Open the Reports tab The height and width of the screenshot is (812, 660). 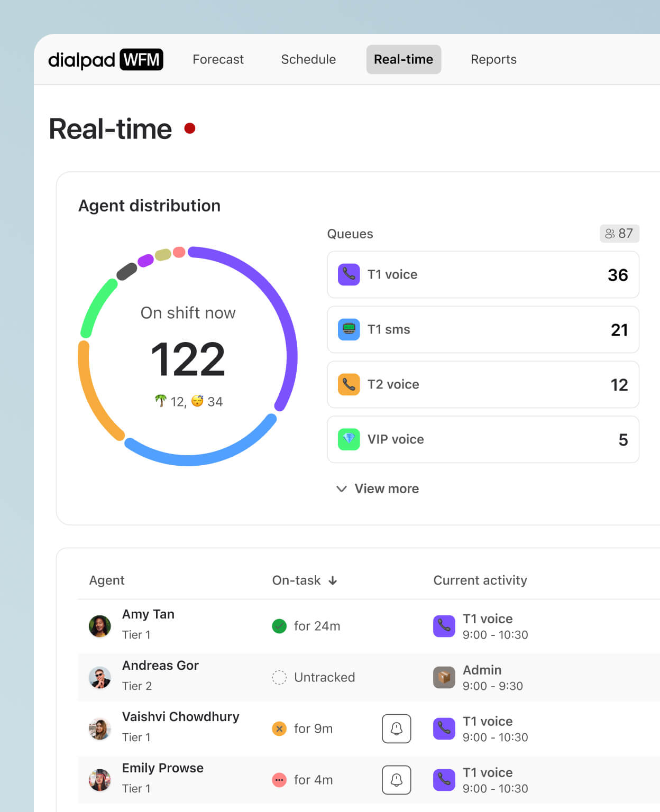click(493, 59)
